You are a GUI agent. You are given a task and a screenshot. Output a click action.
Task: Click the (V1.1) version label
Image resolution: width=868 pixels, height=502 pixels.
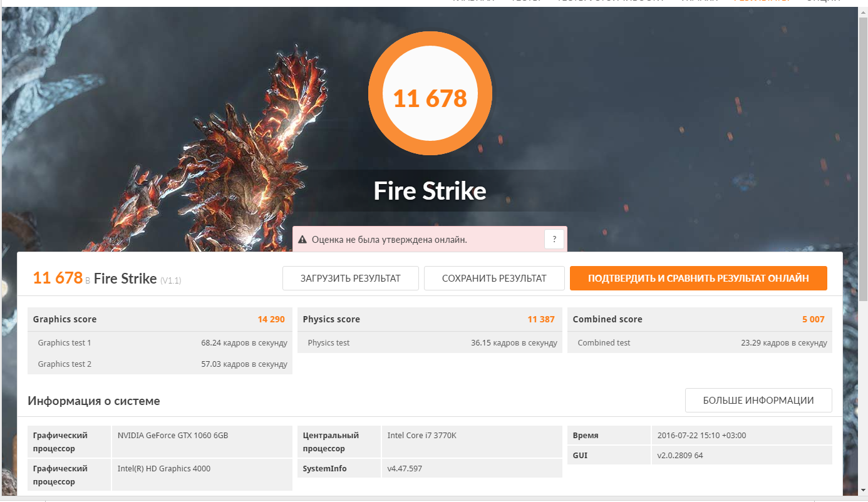click(171, 280)
